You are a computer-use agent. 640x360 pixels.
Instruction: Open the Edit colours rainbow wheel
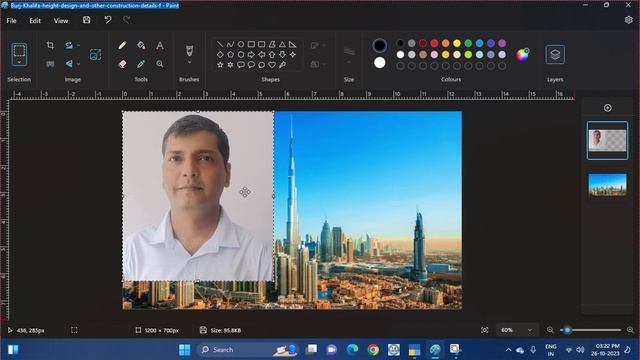(522, 54)
